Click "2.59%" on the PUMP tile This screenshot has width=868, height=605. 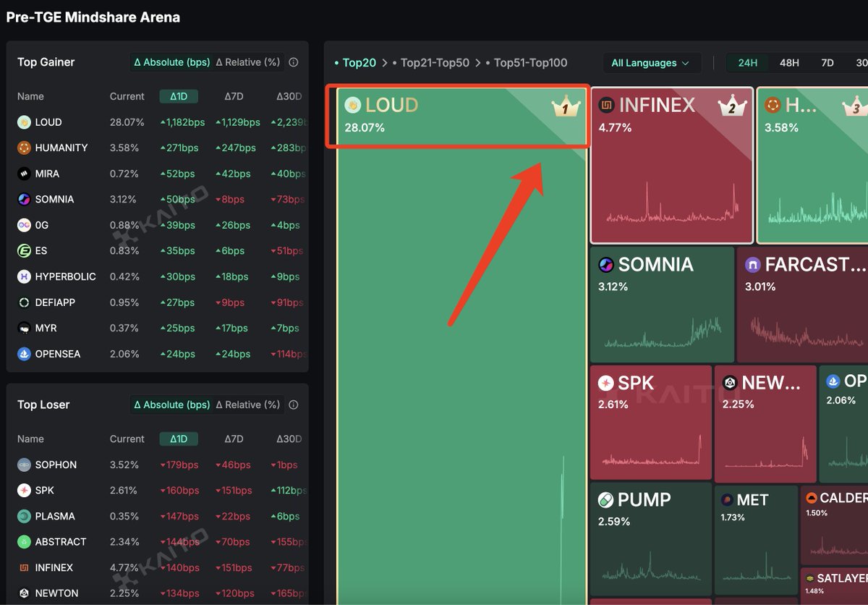[614, 521]
